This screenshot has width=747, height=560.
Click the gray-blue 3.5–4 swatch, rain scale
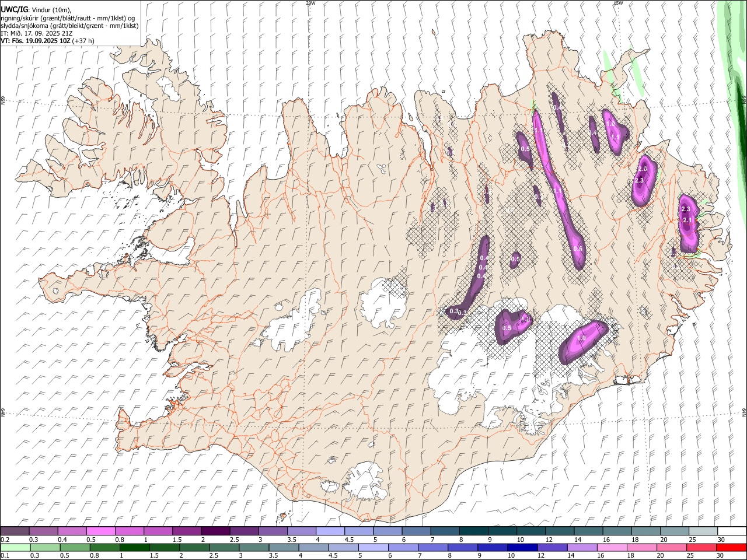(284, 547)
